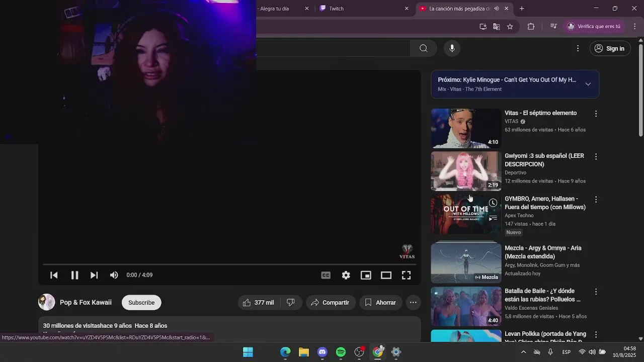Open YouTube settings three-dot menu
The image size is (644, 362).
pyautogui.click(x=578, y=48)
